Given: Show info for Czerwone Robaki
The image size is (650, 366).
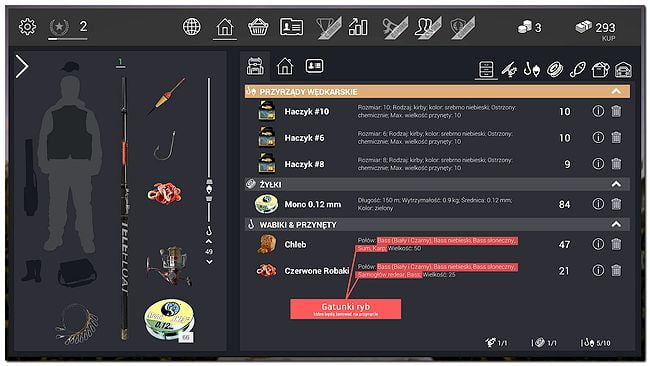Looking at the screenshot, I should (x=598, y=271).
